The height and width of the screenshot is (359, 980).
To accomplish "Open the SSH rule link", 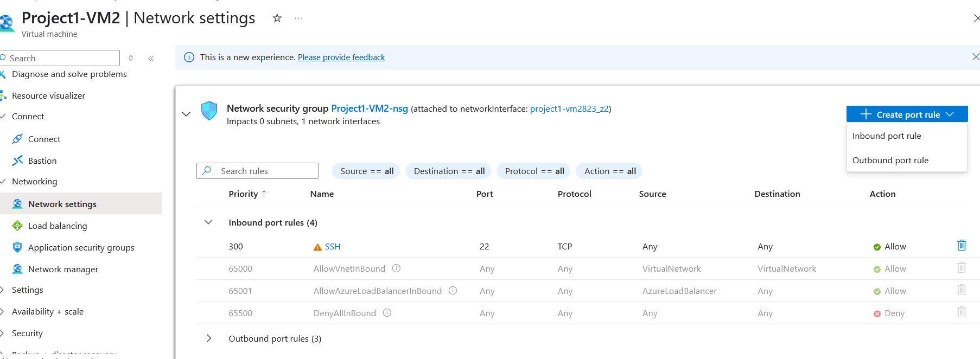I will [333, 246].
